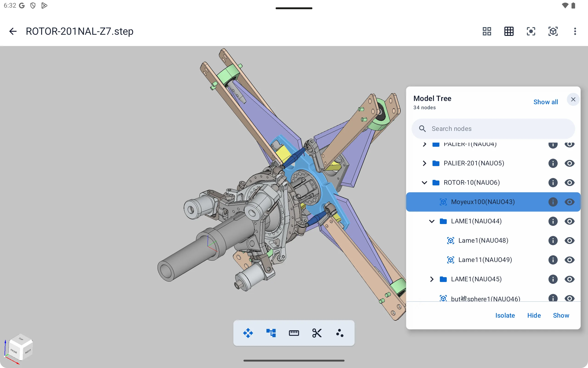Go back using the arrow icon
588x368 pixels.
point(13,32)
